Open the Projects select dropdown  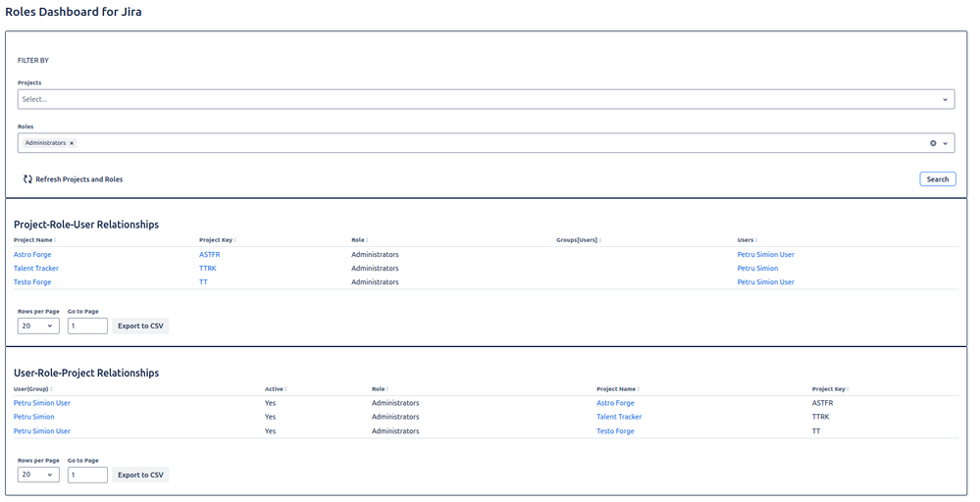(486, 99)
